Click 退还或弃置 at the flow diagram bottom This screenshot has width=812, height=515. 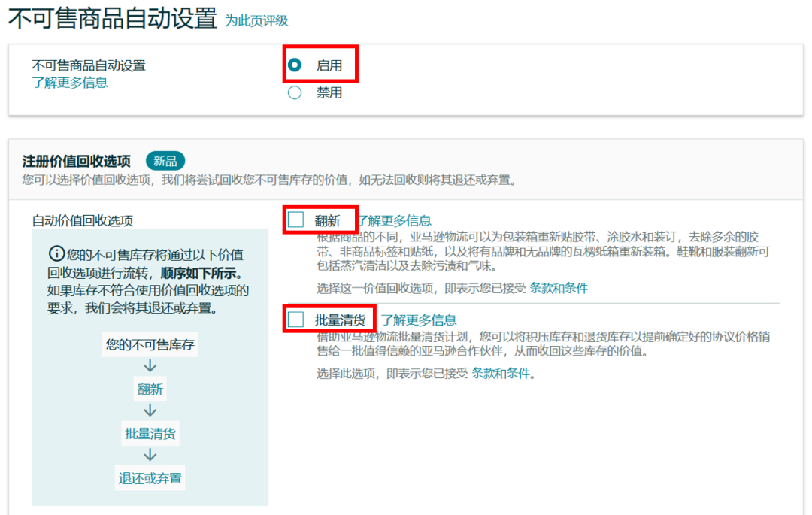coord(149,477)
